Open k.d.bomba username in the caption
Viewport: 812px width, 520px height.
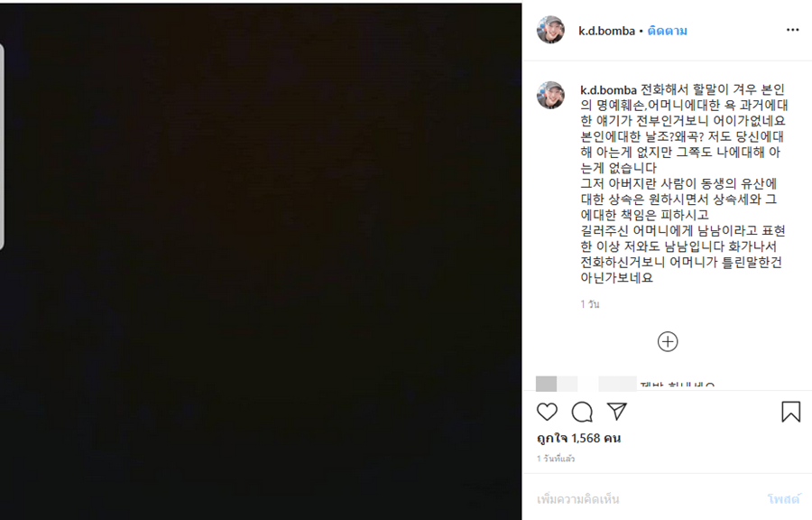(608, 90)
